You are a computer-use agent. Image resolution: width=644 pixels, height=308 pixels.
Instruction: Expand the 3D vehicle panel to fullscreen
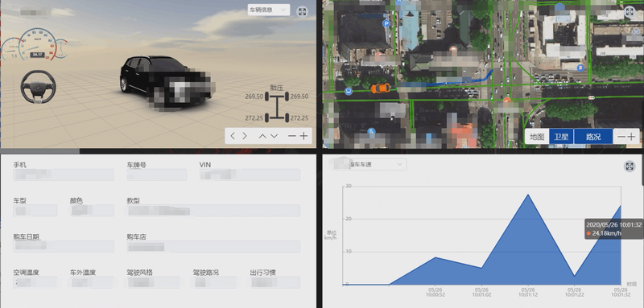(303, 11)
